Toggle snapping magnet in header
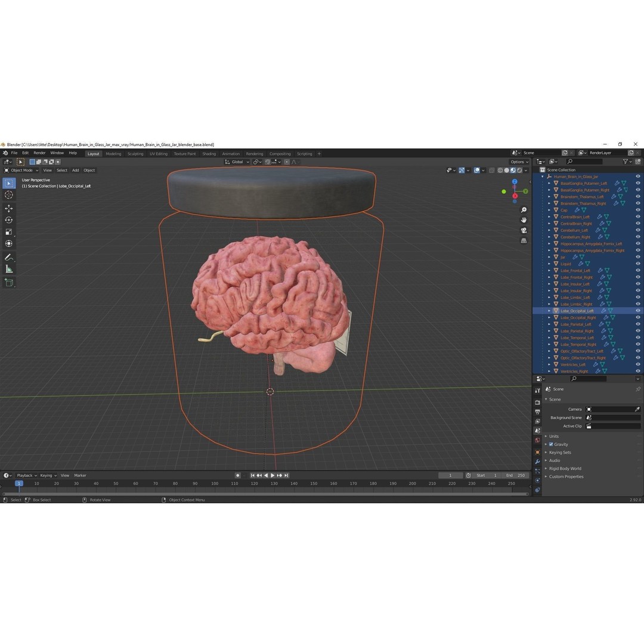 coord(268,162)
